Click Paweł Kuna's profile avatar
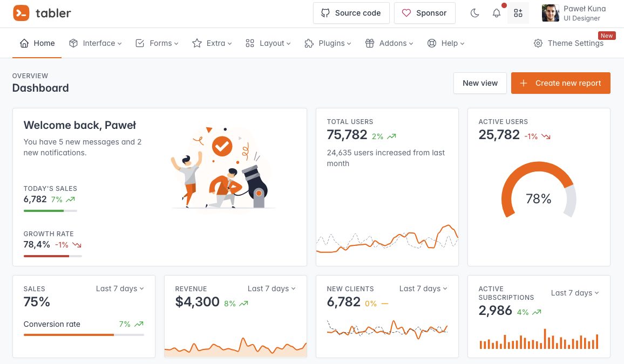624x364 pixels. click(x=550, y=13)
